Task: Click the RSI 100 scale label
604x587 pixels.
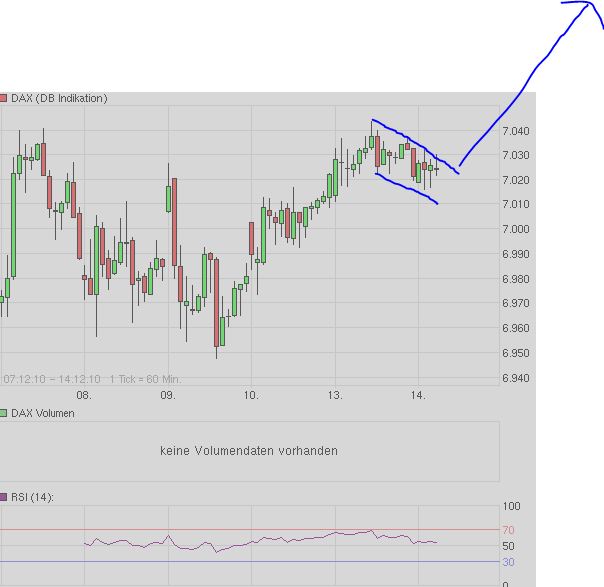Action: pos(511,506)
